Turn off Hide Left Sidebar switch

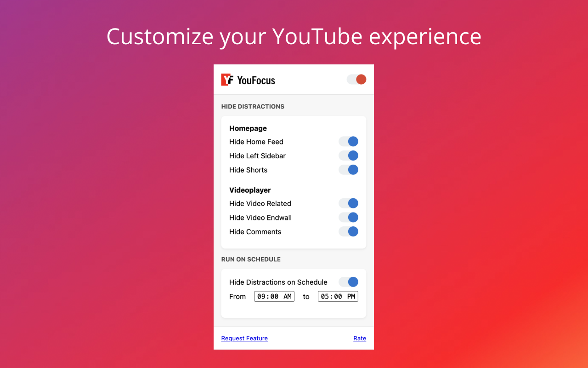pyautogui.click(x=348, y=156)
